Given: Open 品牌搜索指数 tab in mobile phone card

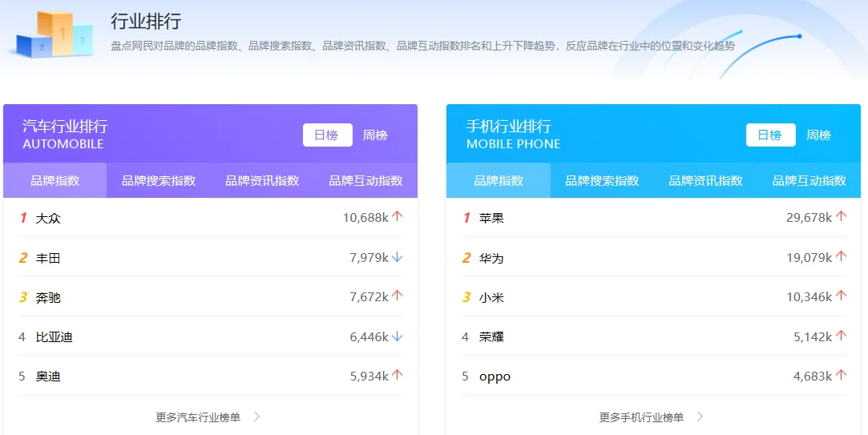Looking at the screenshot, I should (602, 180).
